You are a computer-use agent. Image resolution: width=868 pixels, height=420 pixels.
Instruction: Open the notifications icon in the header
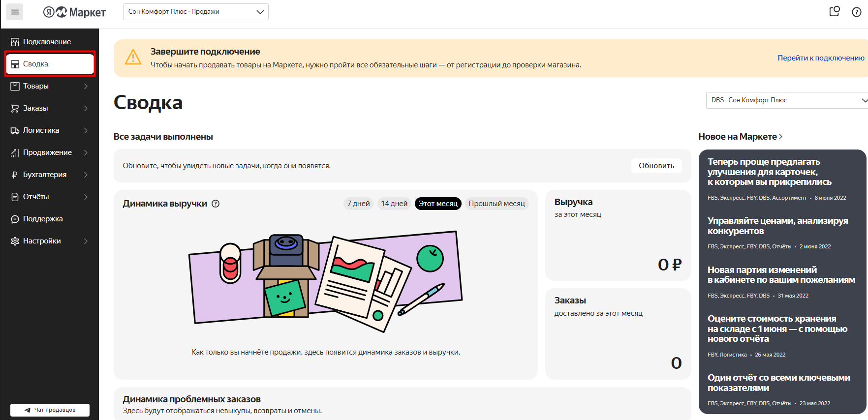click(835, 11)
